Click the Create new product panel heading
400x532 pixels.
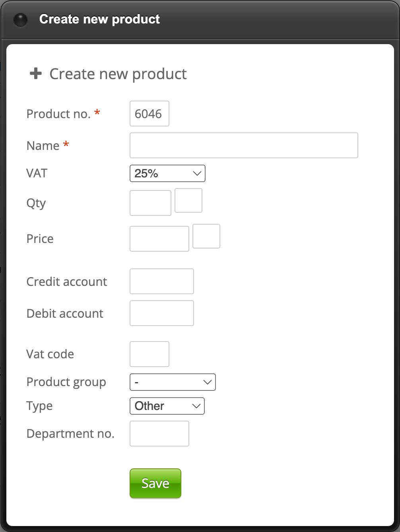point(118,74)
